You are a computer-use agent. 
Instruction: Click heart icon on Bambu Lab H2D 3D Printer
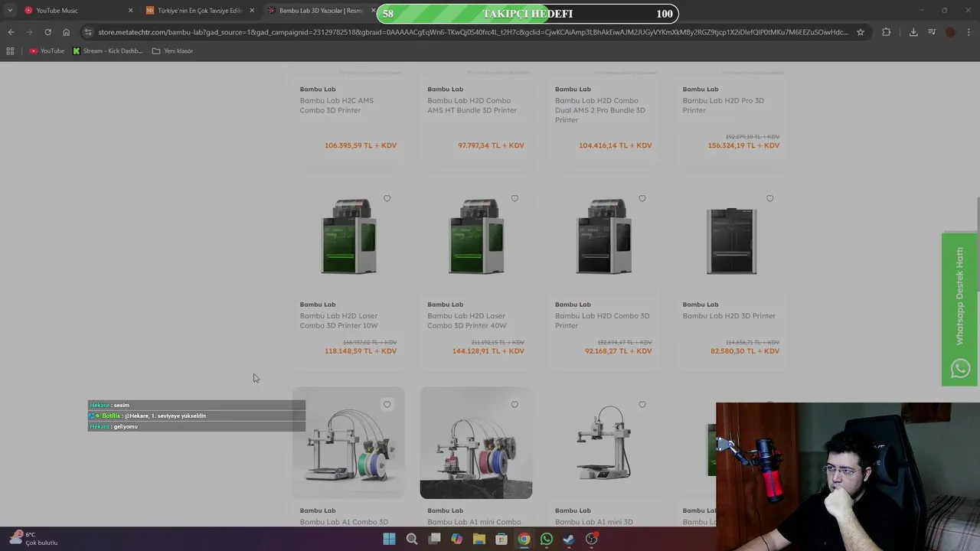pos(769,198)
